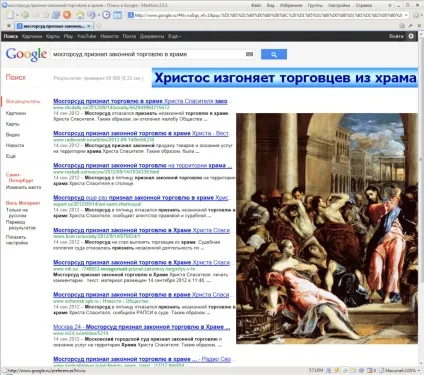Open Play in Google top bar
The image size is (424, 375).
(68, 36)
